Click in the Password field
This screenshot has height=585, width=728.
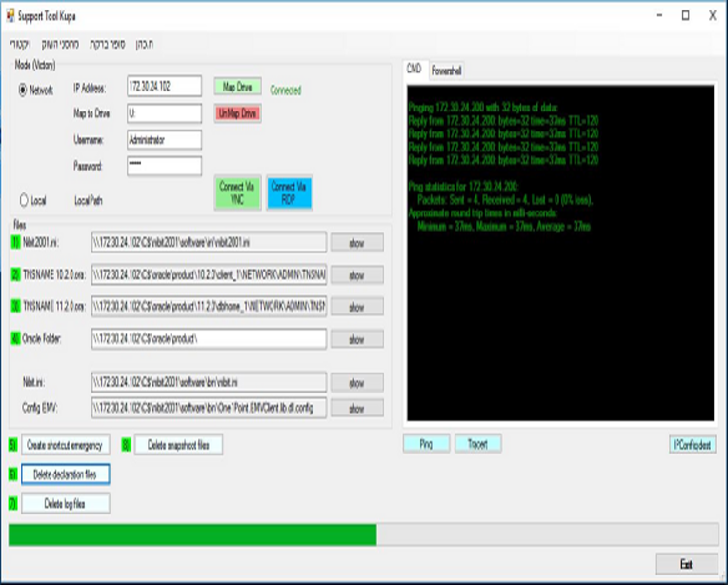tap(164, 166)
